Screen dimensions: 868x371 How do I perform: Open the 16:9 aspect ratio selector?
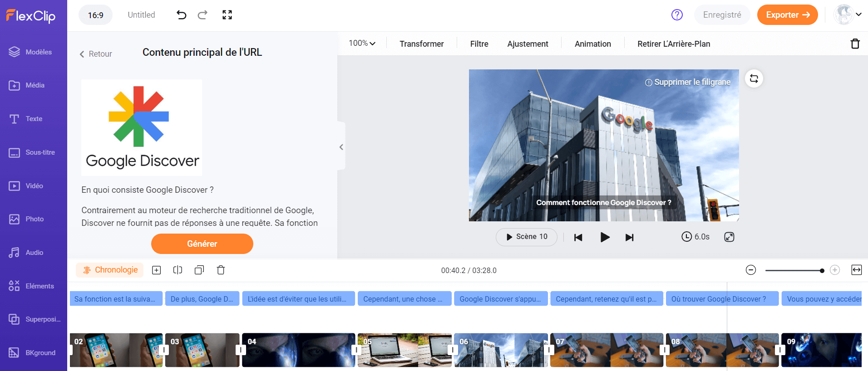95,15
